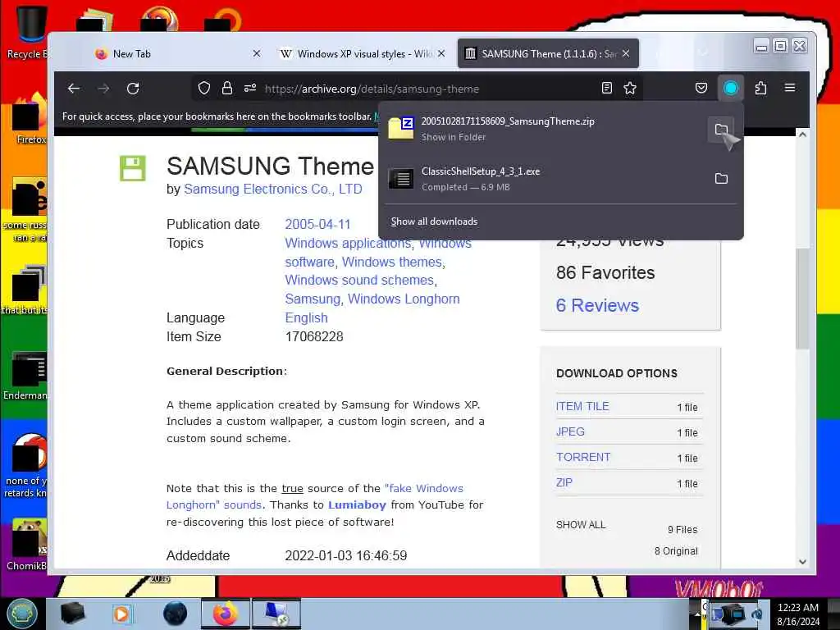This screenshot has height=630, width=840.
Task: Reload the archive.org page
Action: tap(133, 89)
